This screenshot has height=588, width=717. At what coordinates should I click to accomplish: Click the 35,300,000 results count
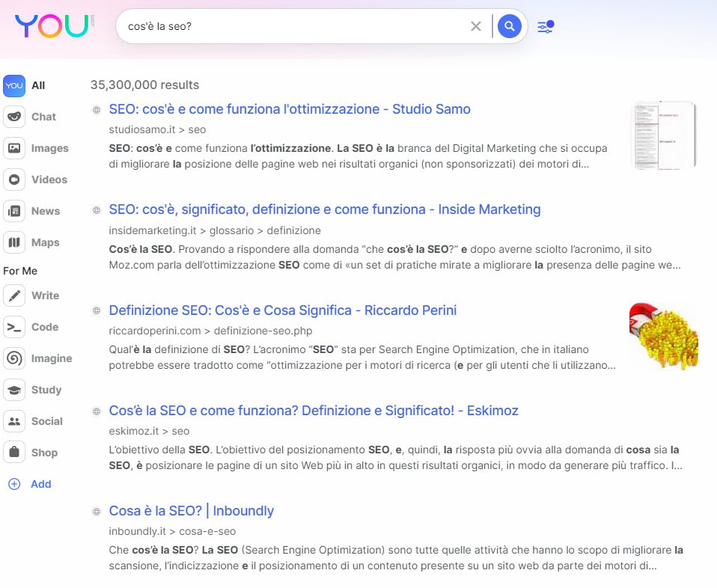click(x=145, y=85)
